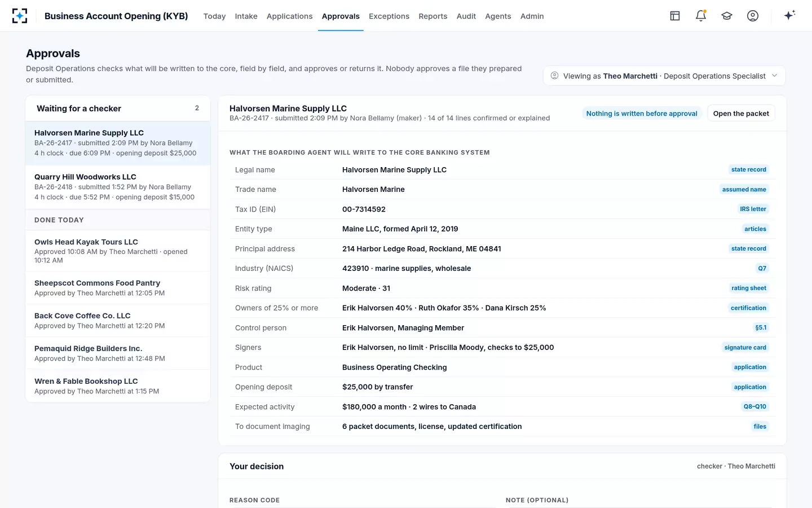The width and height of the screenshot is (812, 508).
Task: Click the articles source tag
Action: 755,229
